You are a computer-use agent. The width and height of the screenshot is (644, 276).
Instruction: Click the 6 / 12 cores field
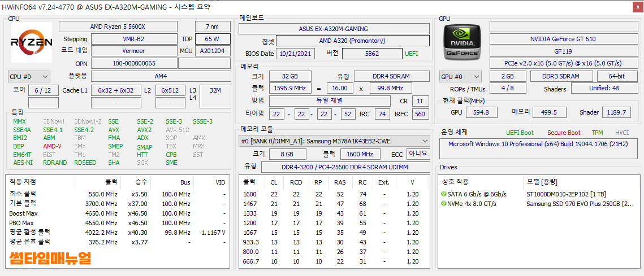43,90
